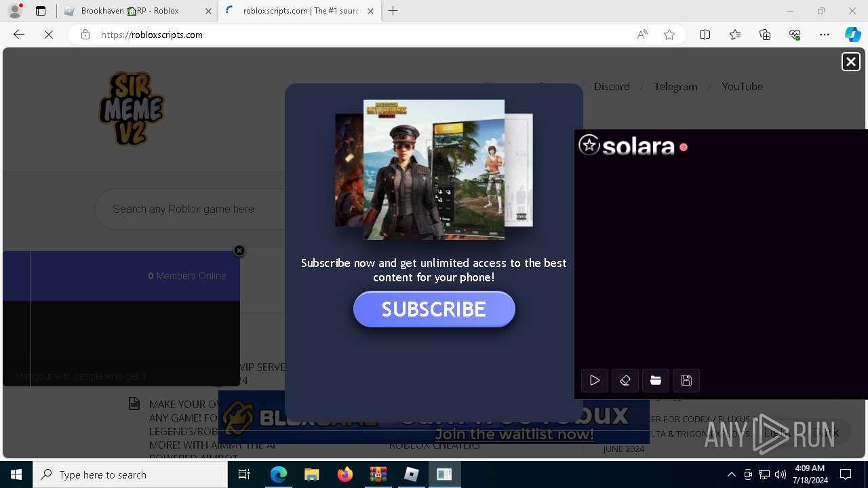Open a new browser tab
Screen dimensions: 868x488
coord(393,11)
